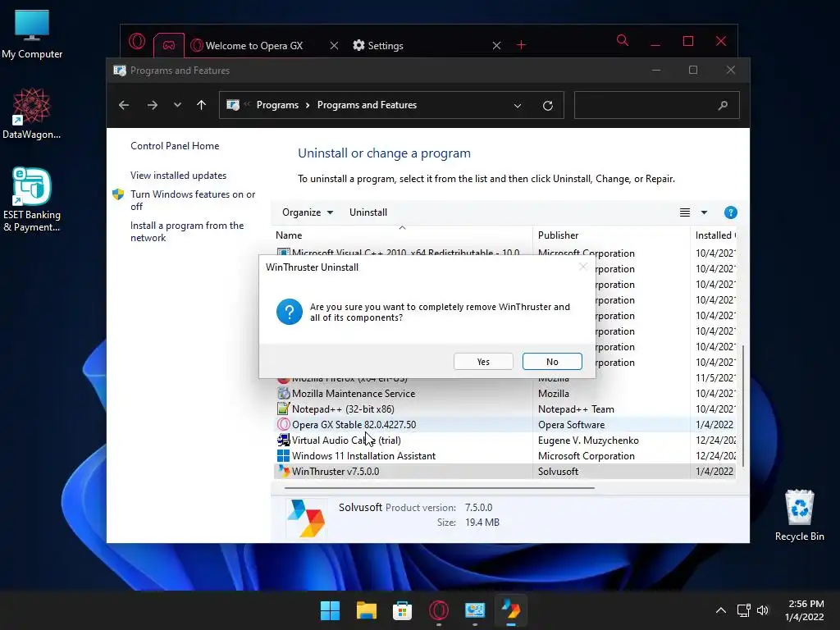This screenshot has width=840, height=630.
Task: Open View installed updates link
Action: (x=178, y=176)
